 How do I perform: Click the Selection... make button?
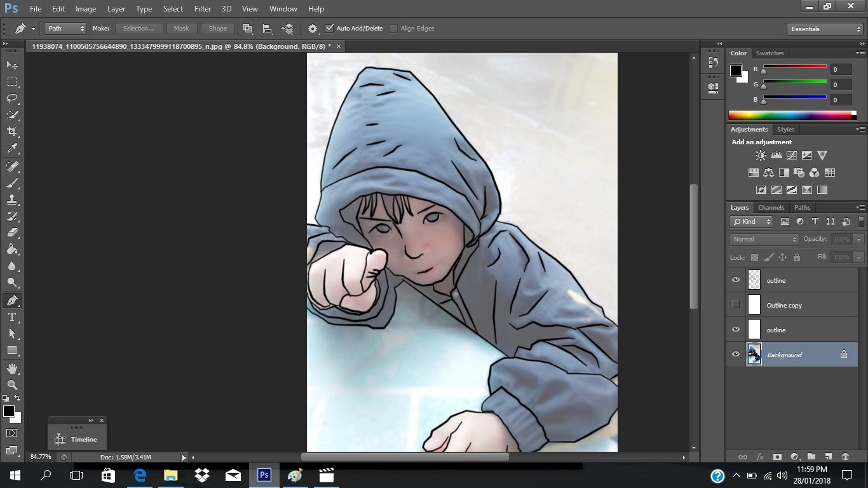(x=139, y=29)
